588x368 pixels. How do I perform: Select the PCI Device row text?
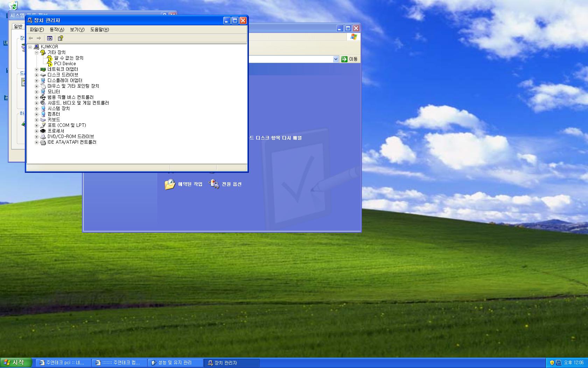pos(65,63)
